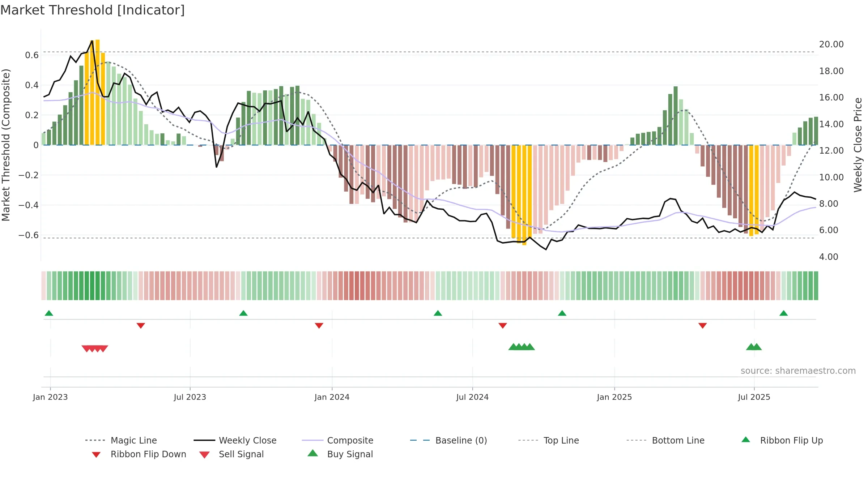868x488 pixels.
Task: Click the '20.00' right axis price label
Action: (831, 44)
